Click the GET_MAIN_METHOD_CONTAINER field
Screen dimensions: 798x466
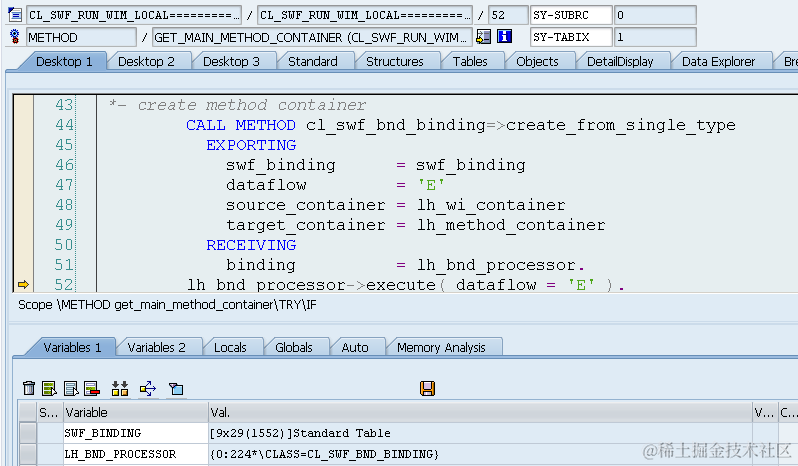[x=312, y=37]
